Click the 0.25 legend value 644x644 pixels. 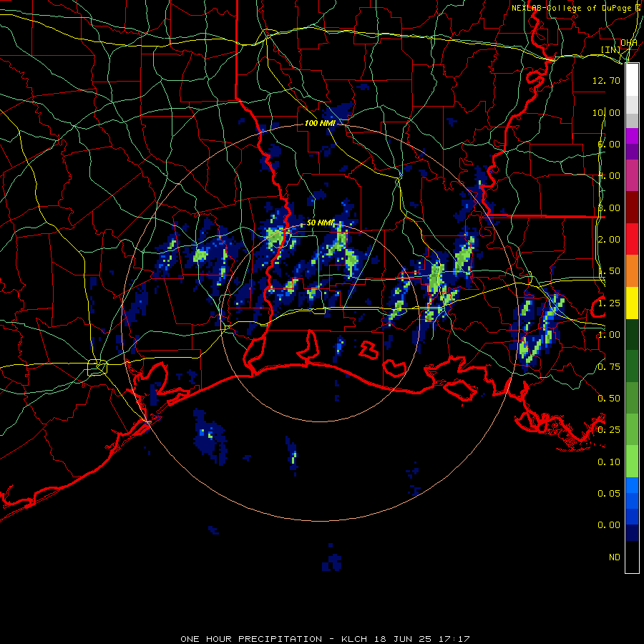point(609,430)
